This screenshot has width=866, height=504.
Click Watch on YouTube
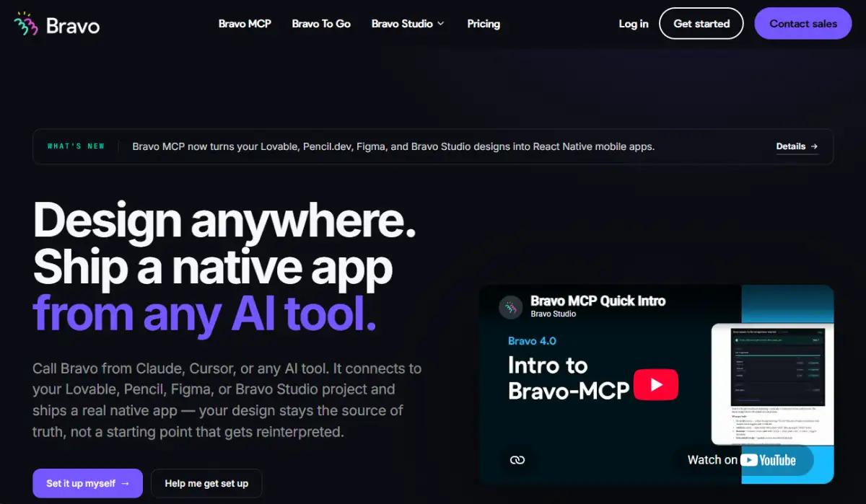click(743, 460)
